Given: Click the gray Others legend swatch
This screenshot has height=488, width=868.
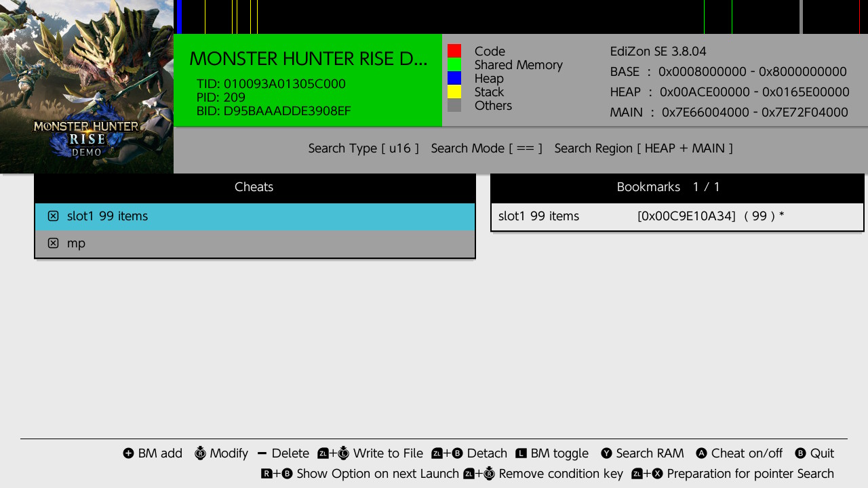Looking at the screenshot, I should pos(454,105).
